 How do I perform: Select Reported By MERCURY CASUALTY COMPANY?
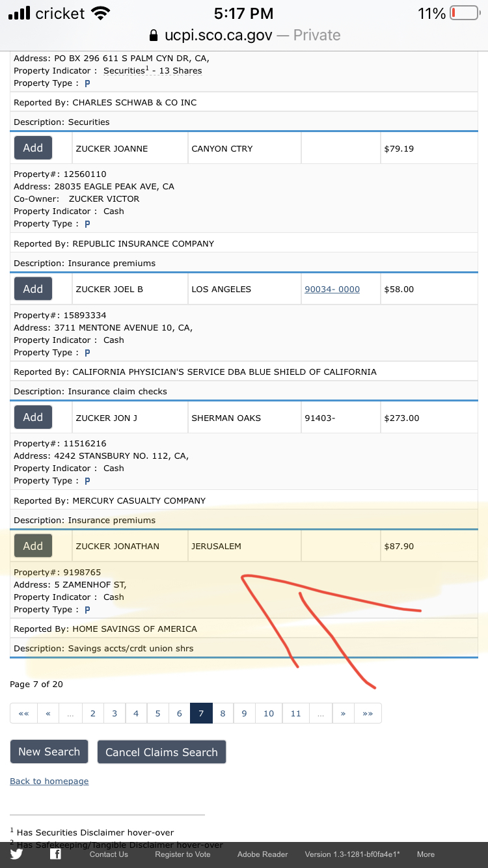click(109, 501)
